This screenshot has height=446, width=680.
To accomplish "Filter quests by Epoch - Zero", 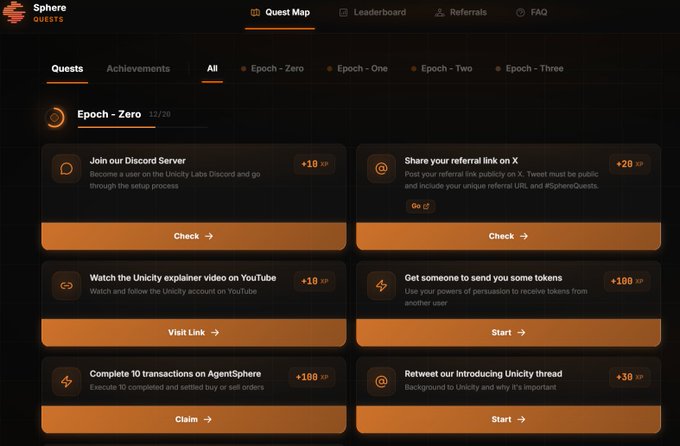I will pos(272,69).
